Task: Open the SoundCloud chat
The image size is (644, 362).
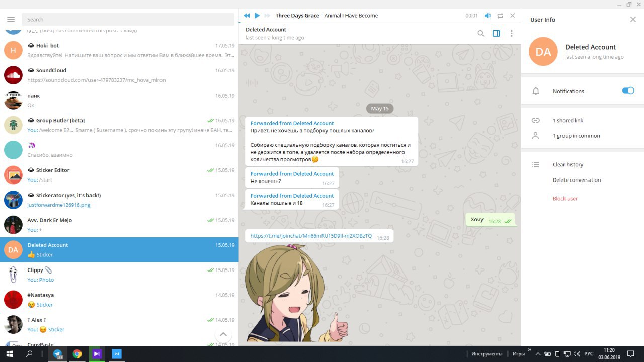Action: click(x=119, y=75)
